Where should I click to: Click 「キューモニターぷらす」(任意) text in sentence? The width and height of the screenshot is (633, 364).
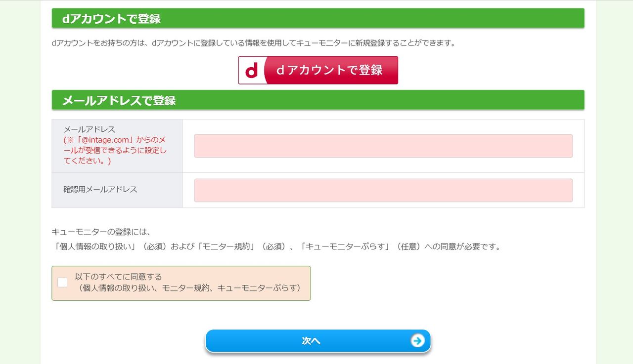(x=360, y=246)
